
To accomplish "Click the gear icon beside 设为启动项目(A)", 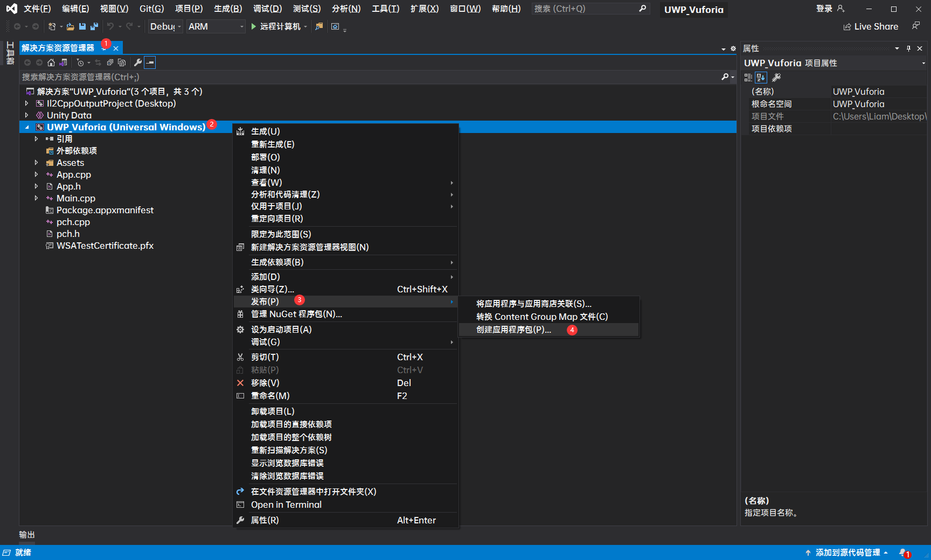I will [x=240, y=330].
